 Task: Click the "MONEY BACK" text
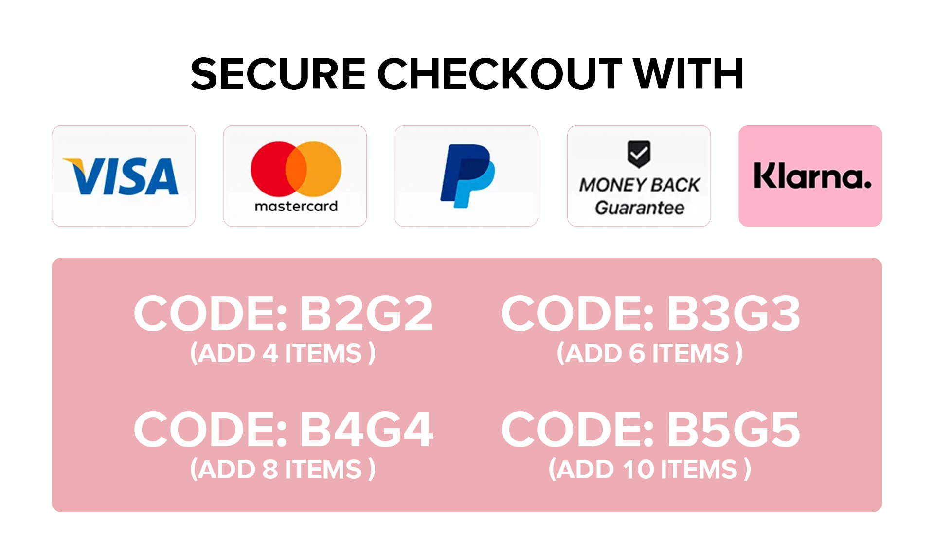639,185
